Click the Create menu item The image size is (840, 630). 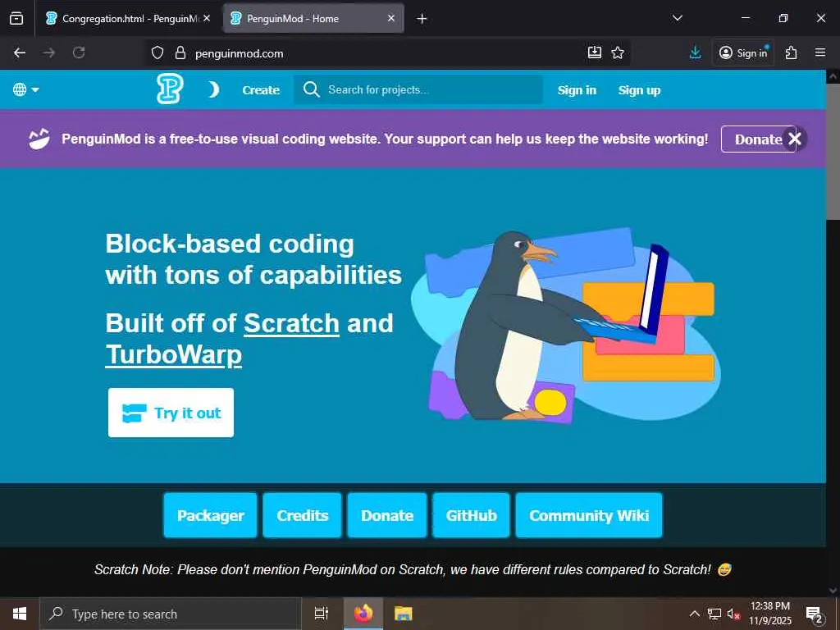pos(261,90)
